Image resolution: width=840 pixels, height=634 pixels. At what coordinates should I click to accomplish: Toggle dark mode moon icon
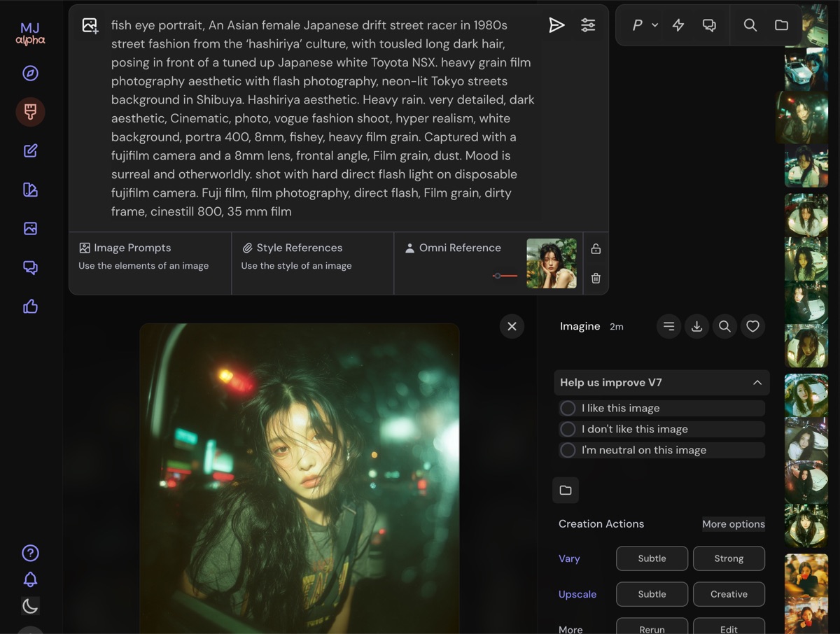[30, 606]
